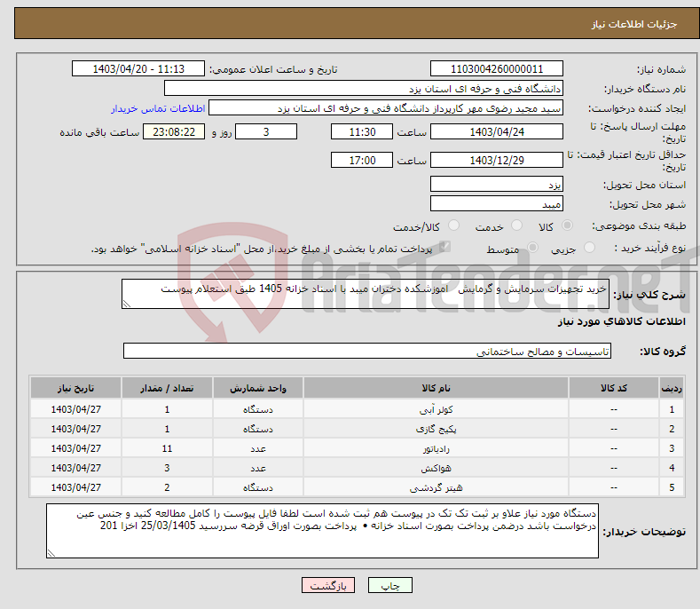Click the announcement date and time field
700x609 pixels.
pos(138,69)
